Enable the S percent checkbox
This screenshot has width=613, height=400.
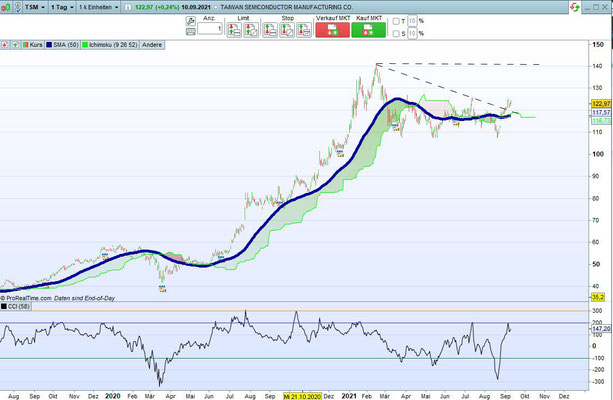396,34
